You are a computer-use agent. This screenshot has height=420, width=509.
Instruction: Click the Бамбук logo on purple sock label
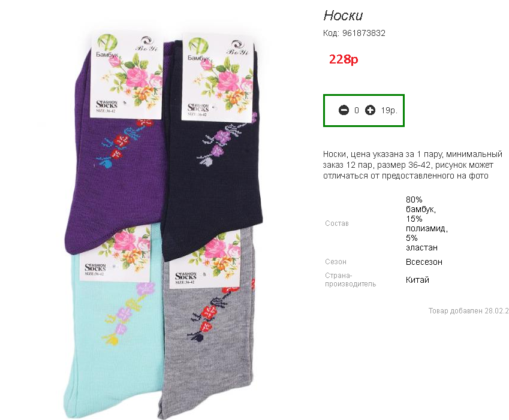(107, 46)
